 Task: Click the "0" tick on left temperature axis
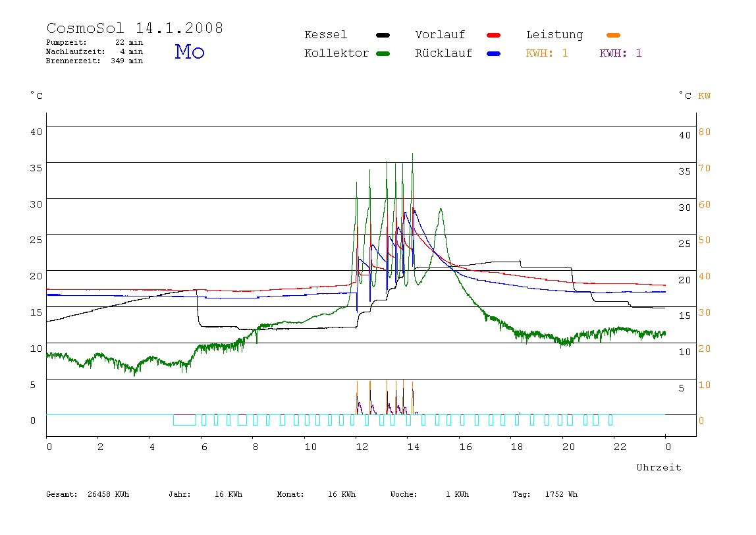click(x=33, y=420)
